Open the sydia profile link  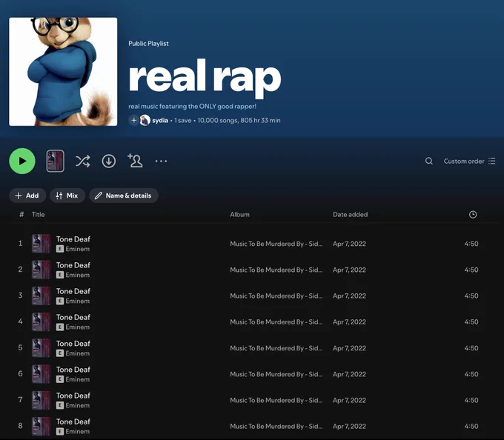coord(160,121)
